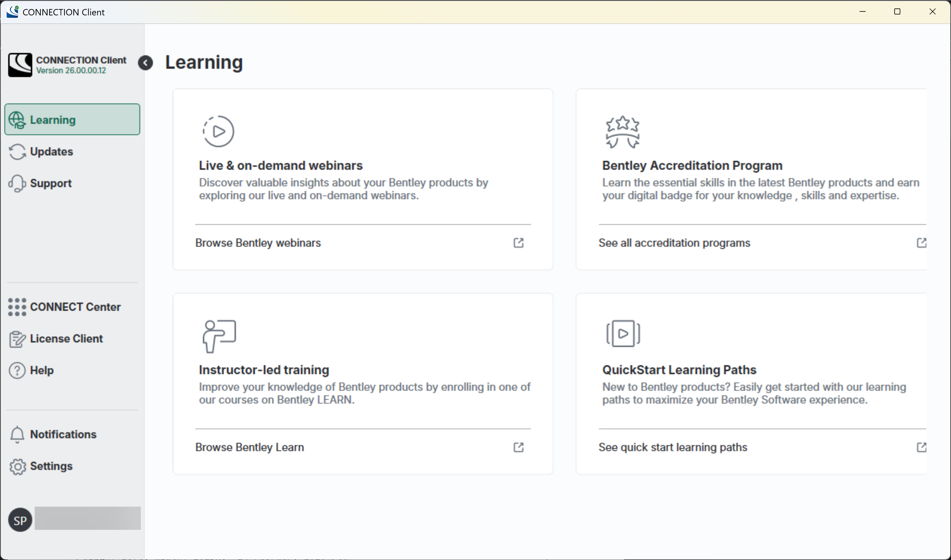The width and height of the screenshot is (951, 560).
Task: Click the License Client icon
Action: tap(17, 339)
